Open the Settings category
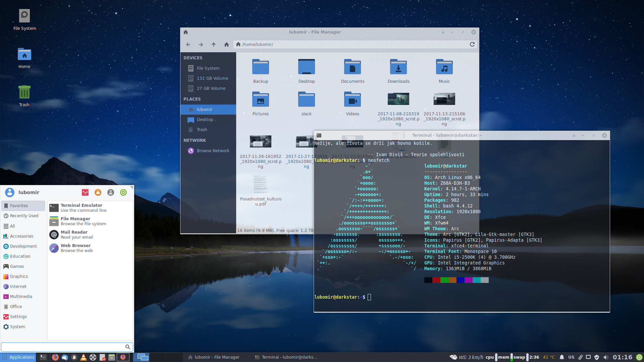Screen dimensions: 644x362 23,316
